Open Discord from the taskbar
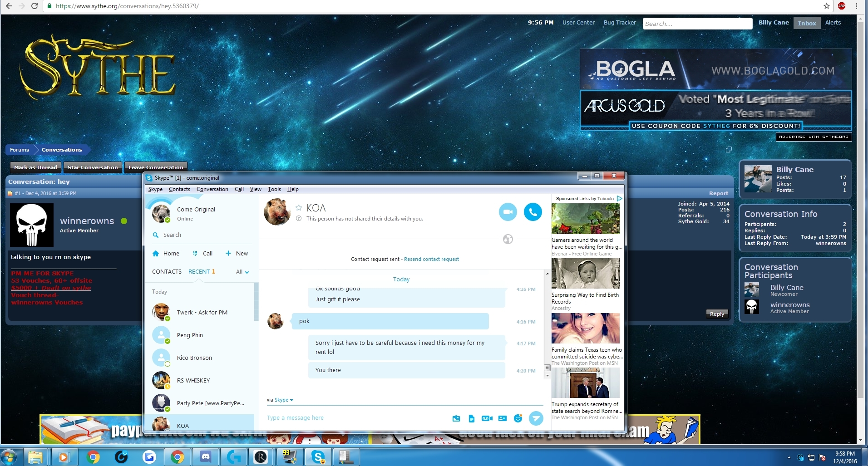Image resolution: width=868 pixels, height=466 pixels. point(205,457)
